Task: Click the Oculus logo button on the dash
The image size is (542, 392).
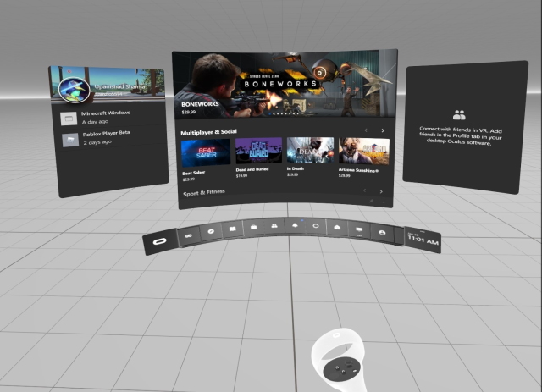Action: click(x=158, y=242)
